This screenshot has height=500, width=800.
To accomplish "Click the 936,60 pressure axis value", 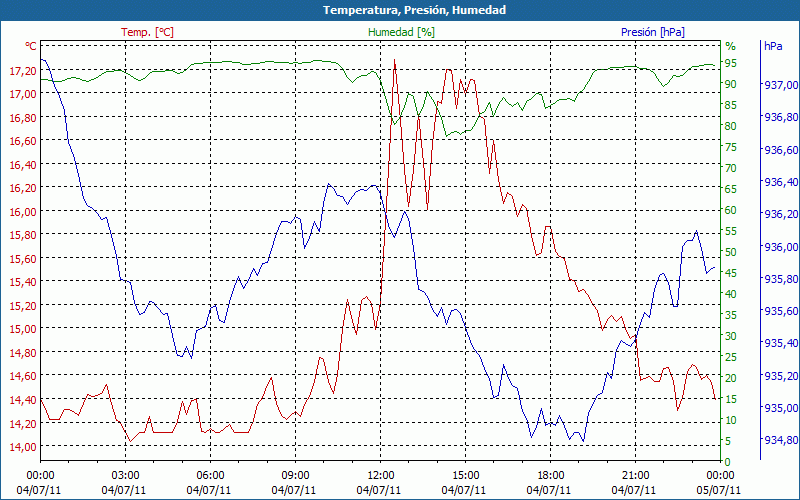I will point(781,150).
